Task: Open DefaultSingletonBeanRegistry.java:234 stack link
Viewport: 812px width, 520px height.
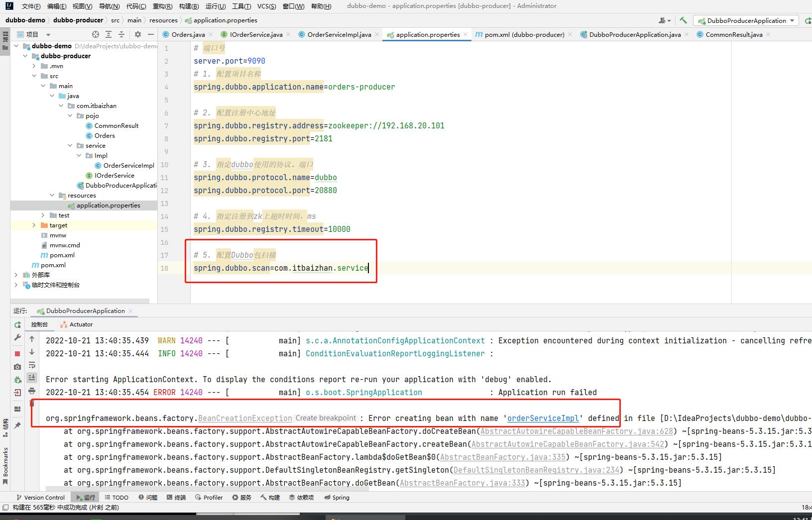Action: tap(537, 470)
